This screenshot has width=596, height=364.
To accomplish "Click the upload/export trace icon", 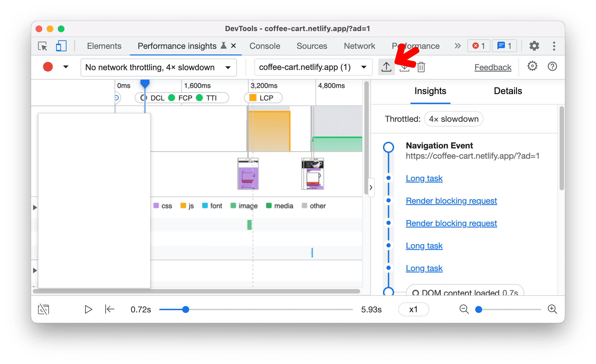I will coord(386,67).
